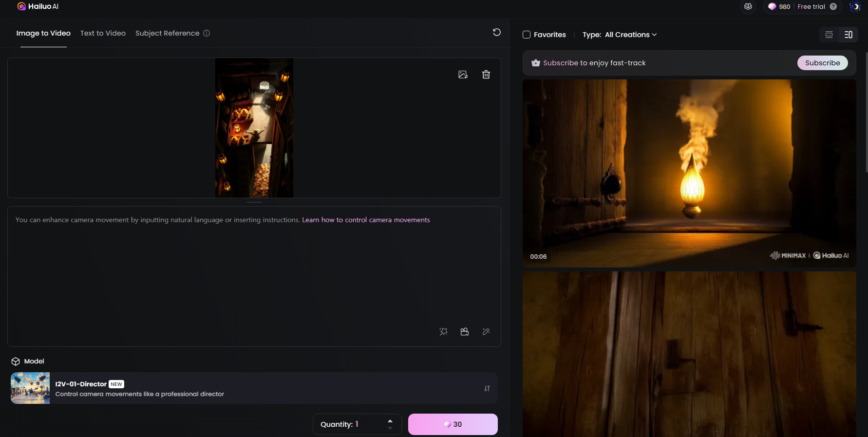Open the user profile avatar
Viewport: 868px width, 437px height.
(x=855, y=6)
